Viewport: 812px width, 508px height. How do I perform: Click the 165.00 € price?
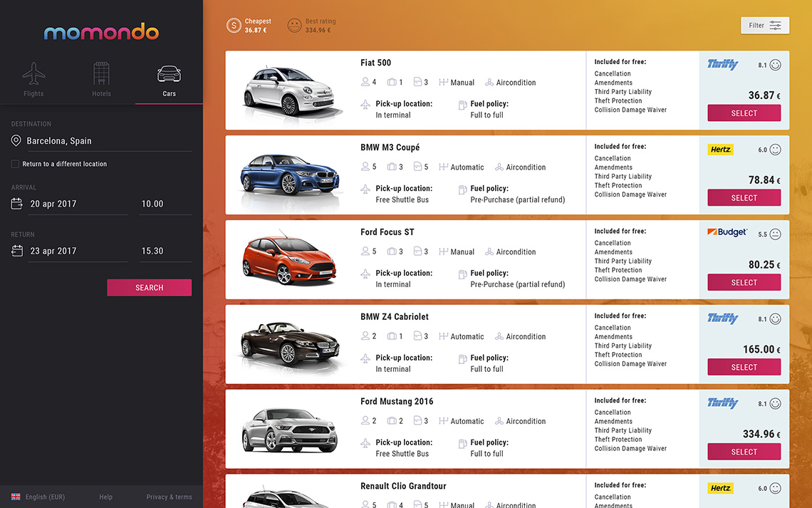pos(761,350)
